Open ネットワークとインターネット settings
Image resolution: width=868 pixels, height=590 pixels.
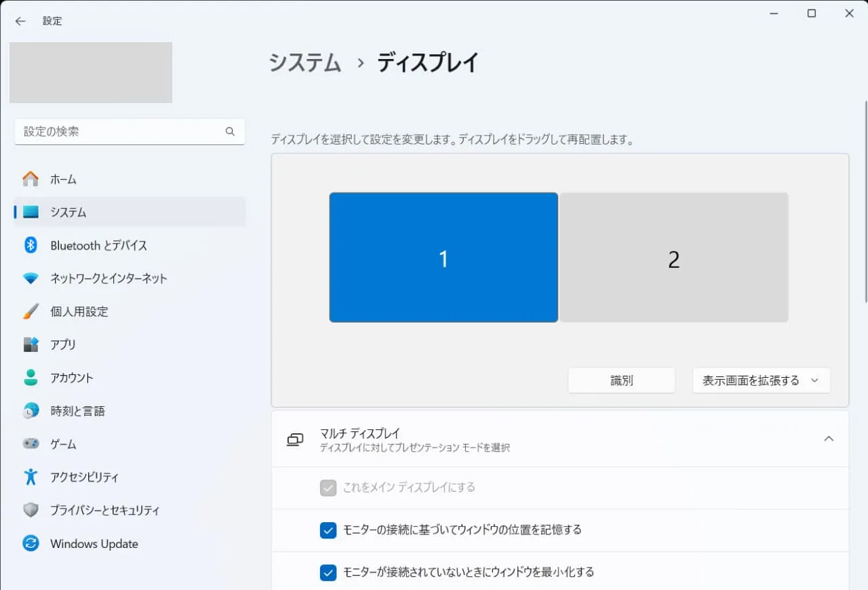click(130, 278)
